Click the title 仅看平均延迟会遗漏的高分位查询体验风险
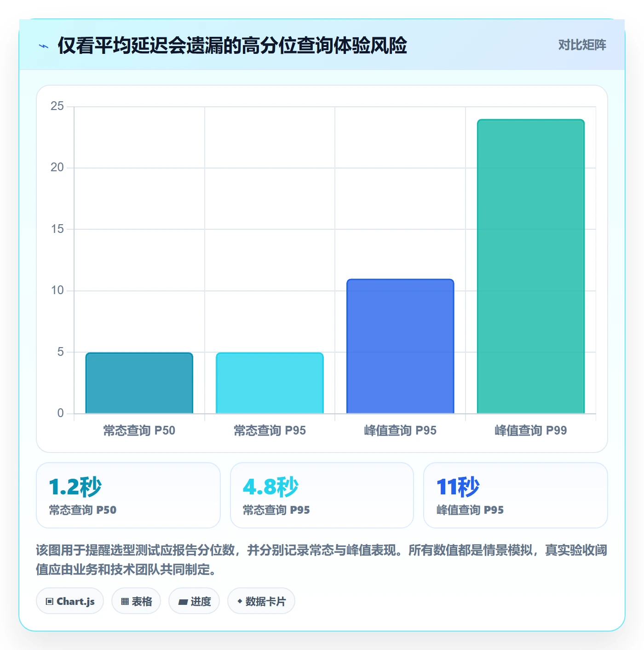 tap(232, 46)
